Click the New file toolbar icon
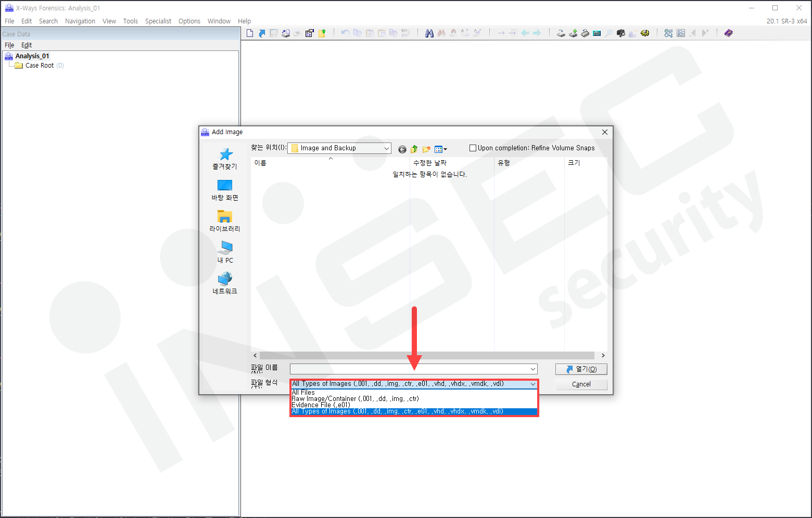The width and height of the screenshot is (812, 518). (x=250, y=33)
